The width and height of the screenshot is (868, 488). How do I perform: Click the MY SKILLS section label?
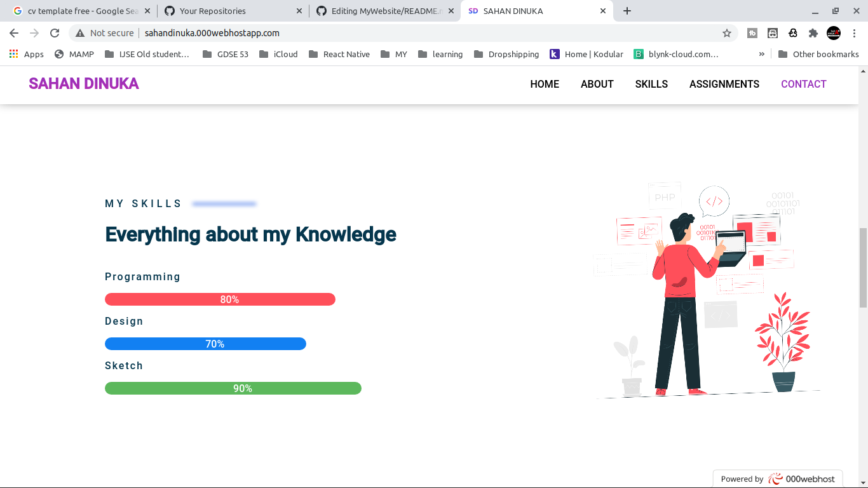click(143, 203)
